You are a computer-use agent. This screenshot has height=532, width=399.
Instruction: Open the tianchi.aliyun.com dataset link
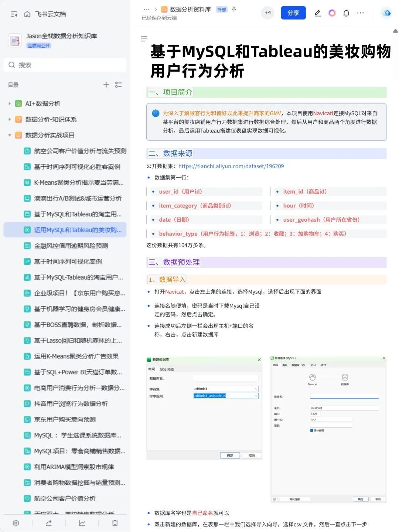(x=231, y=166)
